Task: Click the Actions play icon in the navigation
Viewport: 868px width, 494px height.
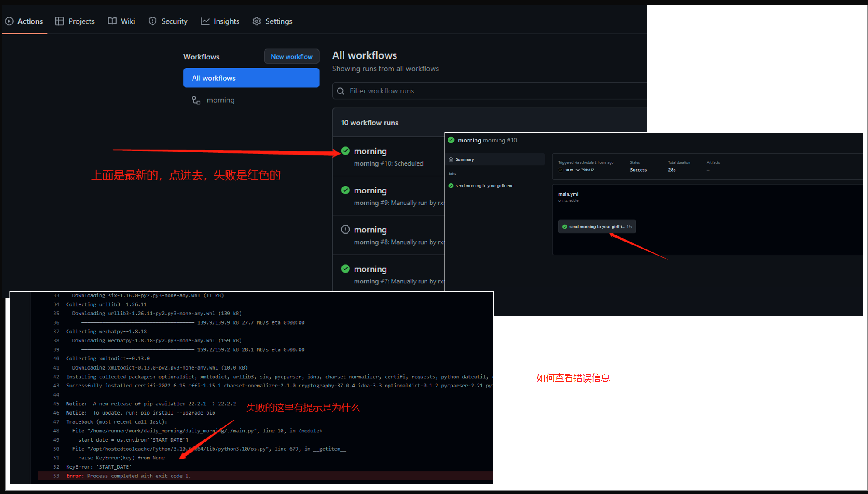Action: click(x=9, y=21)
